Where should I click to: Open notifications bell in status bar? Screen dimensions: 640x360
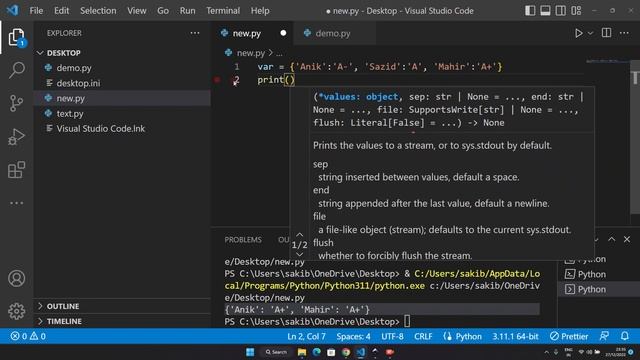coord(624,336)
